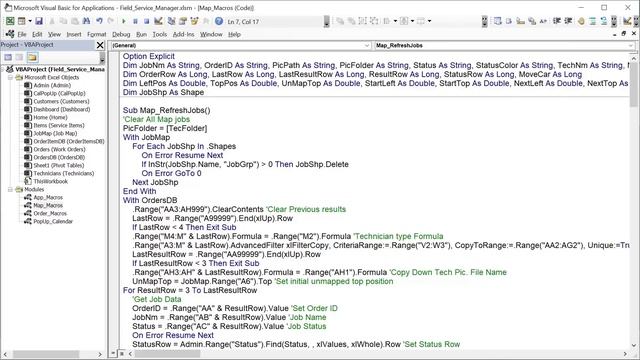Screen dimensions: 640x360
Task: Toggle Folders in Project pane
Action: pyautogui.click(x=32, y=57)
